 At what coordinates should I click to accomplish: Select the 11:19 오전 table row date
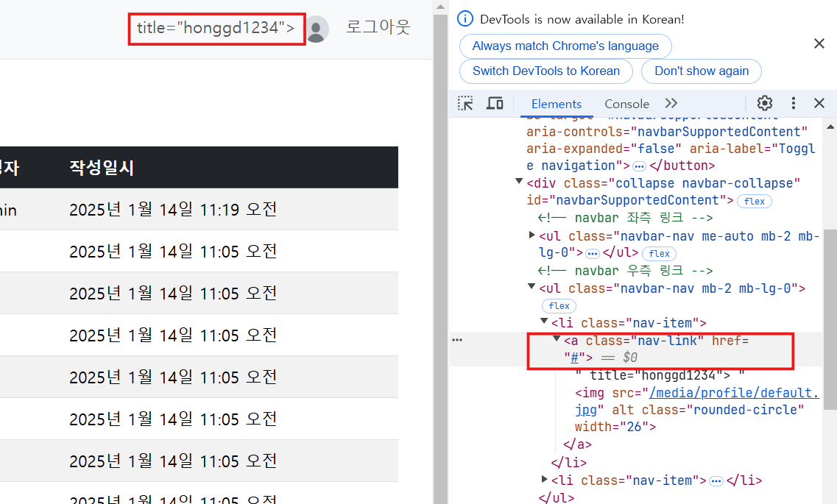click(173, 209)
